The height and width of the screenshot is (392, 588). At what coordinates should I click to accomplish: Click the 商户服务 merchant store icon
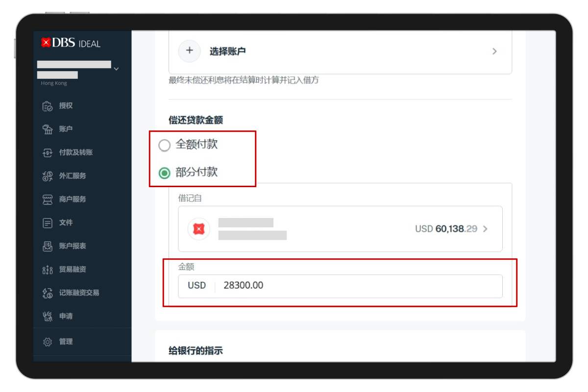coord(48,199)
